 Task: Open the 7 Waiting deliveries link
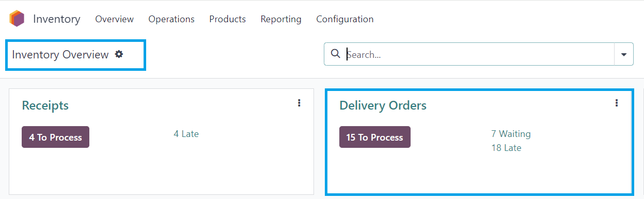511,134
